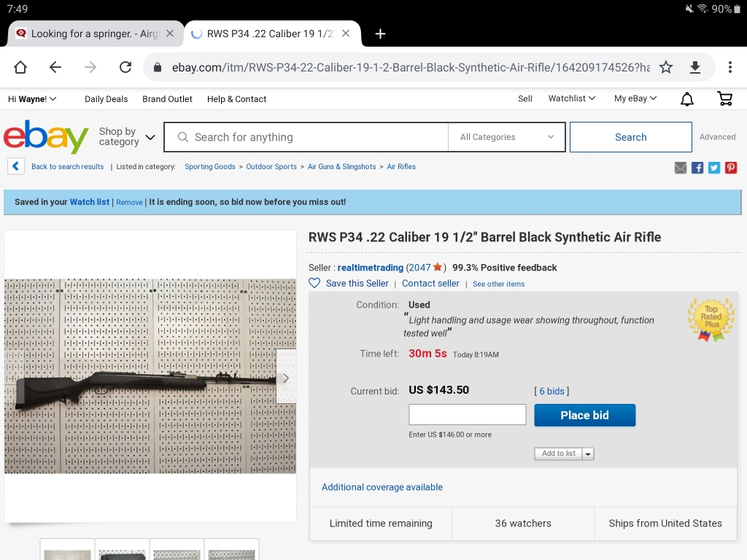Click Back to search results
Image resolution: width=747 pixels, height=560 pixels.
coord(68,167)
